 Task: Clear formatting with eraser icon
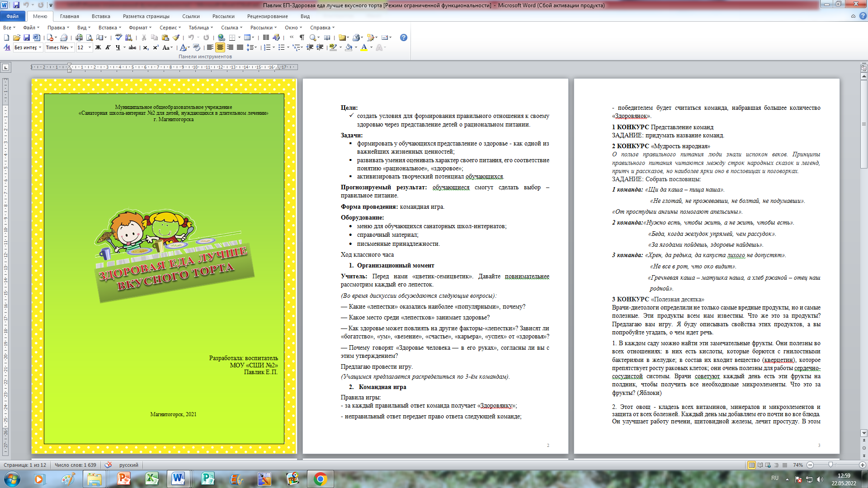[196, 47]
